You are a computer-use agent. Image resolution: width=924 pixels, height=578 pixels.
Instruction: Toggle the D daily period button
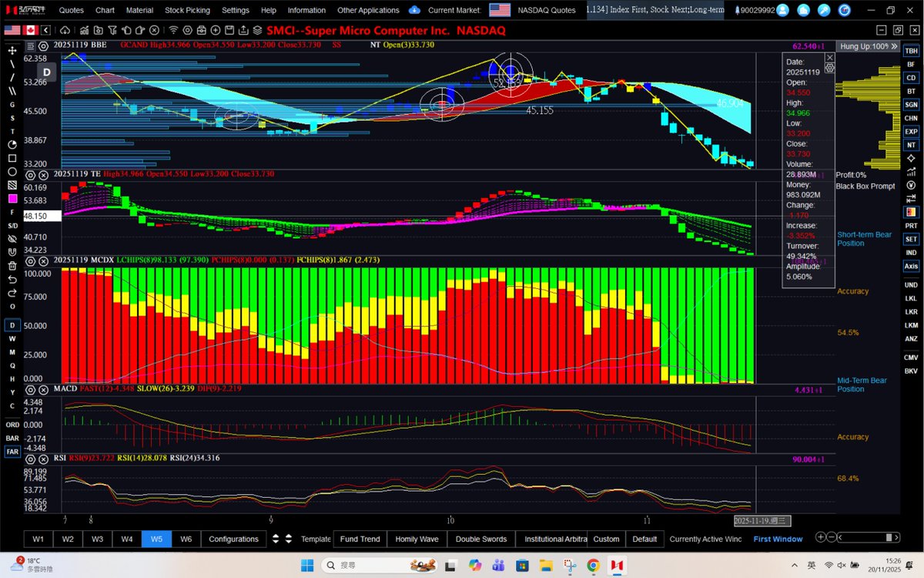[x=12, y=325]
